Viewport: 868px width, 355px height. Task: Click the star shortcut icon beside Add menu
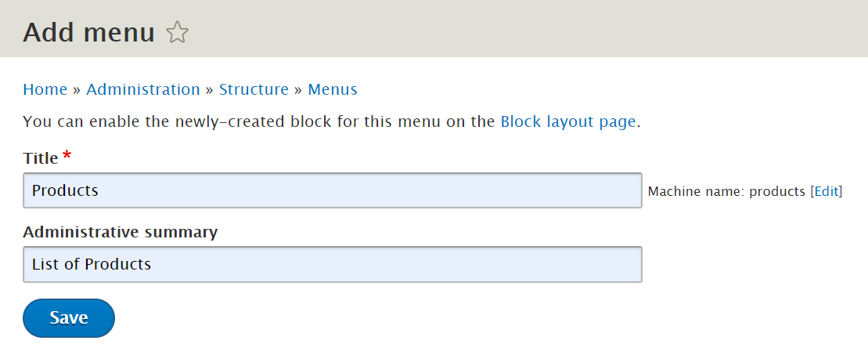[x=178, y=33]
